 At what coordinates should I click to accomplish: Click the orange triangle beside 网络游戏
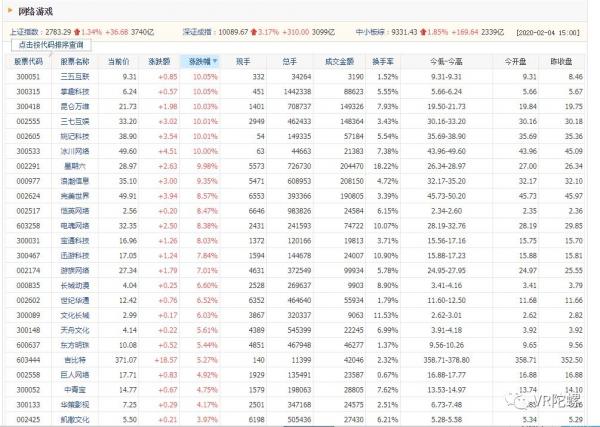[x=10, y=10]
